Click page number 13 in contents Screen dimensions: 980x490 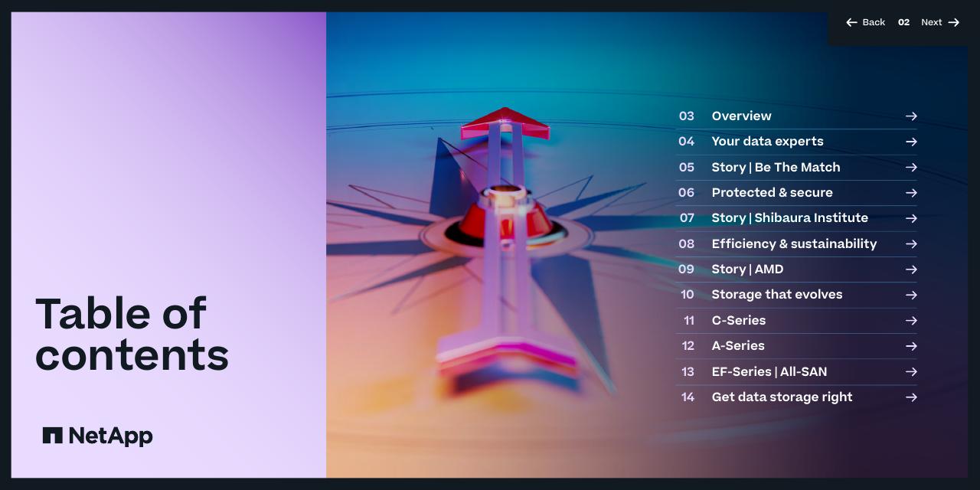tap(688, 371)
